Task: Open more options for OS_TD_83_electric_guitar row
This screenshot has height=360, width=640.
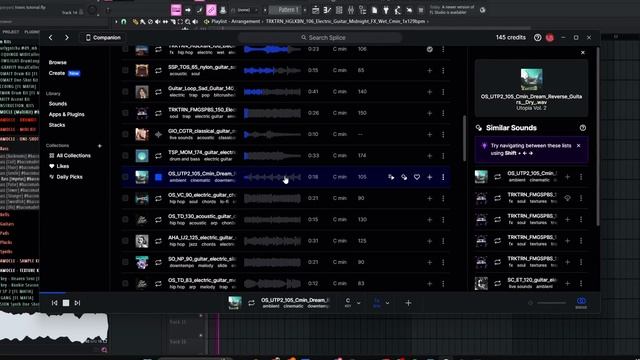Action: click(x=443, y=283)
